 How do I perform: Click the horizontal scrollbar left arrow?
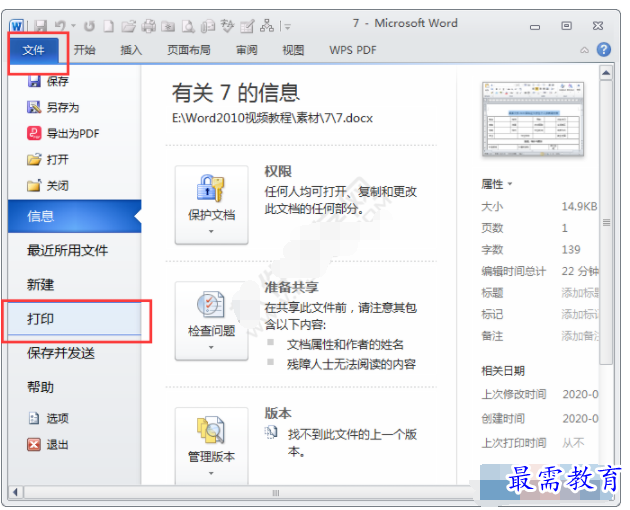pos(15,492)
